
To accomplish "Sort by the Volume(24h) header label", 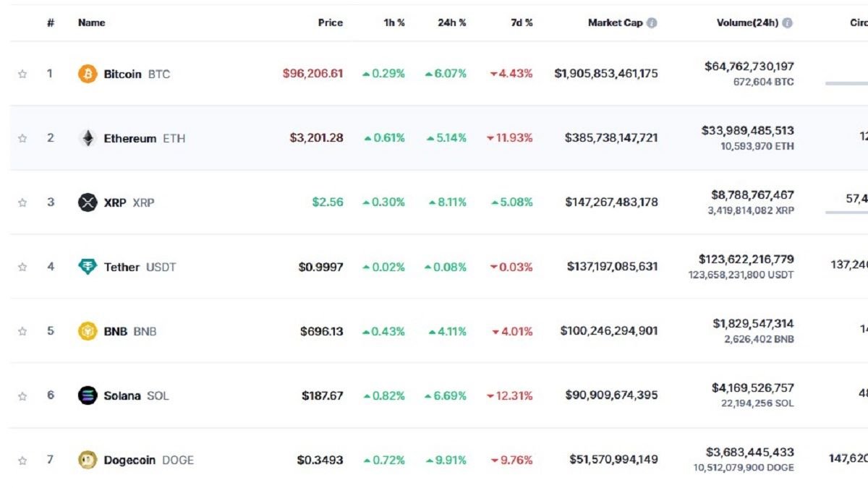I will pyautogui.click(x=748, y=23).
